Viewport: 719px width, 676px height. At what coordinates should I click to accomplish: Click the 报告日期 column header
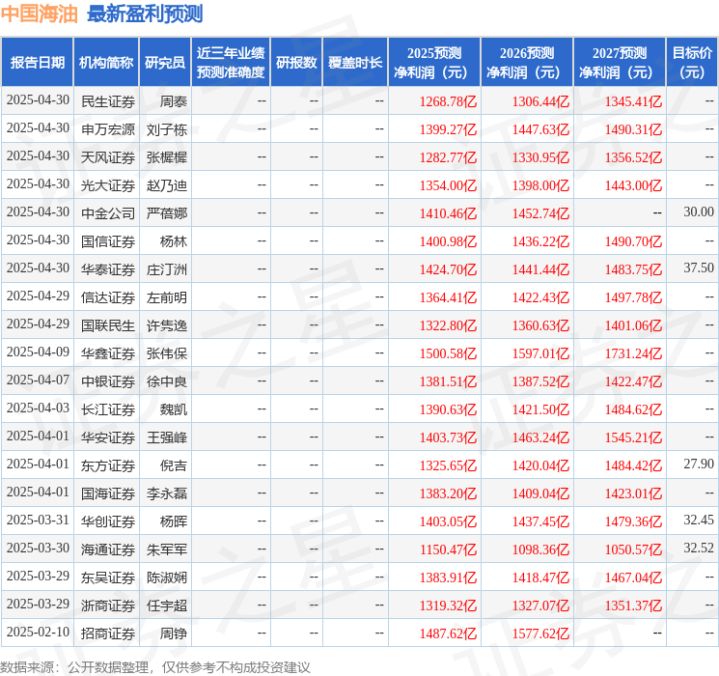pyautogui.click(x=37, y=62)
